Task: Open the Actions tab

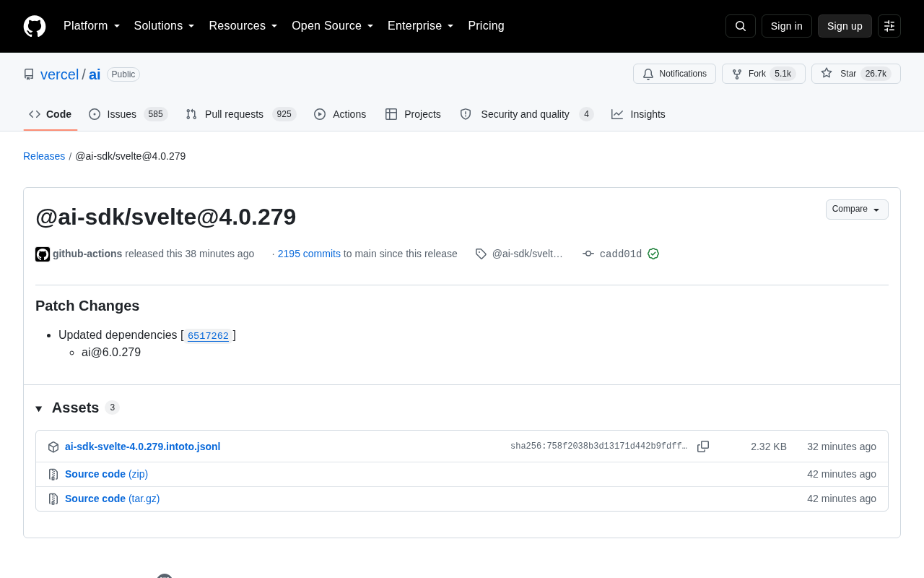Action: [340, 114]
